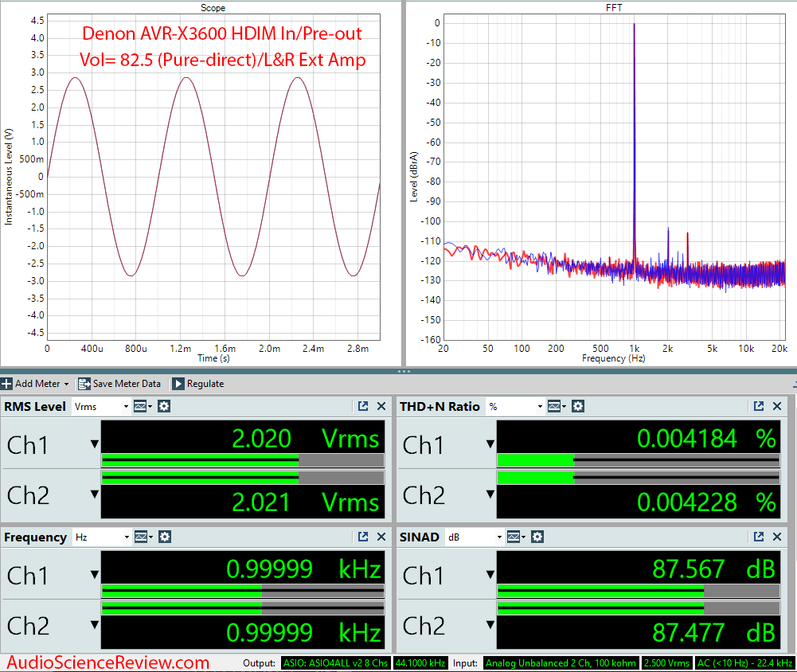The image size is (797, 672).
Task: Close the THD+N Ratio meter
Action: pyautogui.click(x=777, y=406)
